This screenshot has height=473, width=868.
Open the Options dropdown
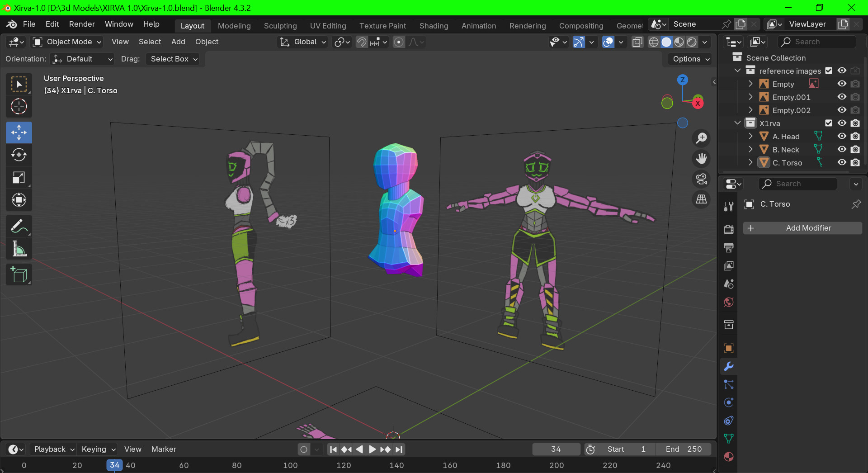point(691,59)
